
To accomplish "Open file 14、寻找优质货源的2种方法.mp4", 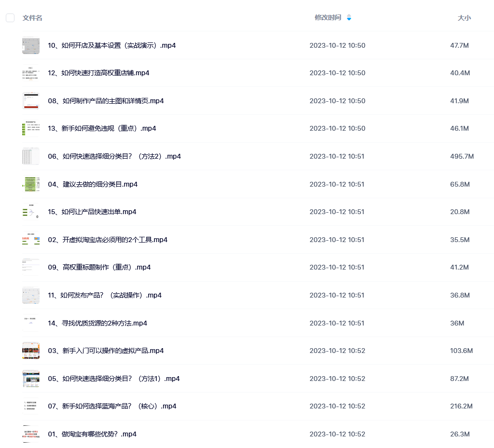I will [x=97, y=323].
